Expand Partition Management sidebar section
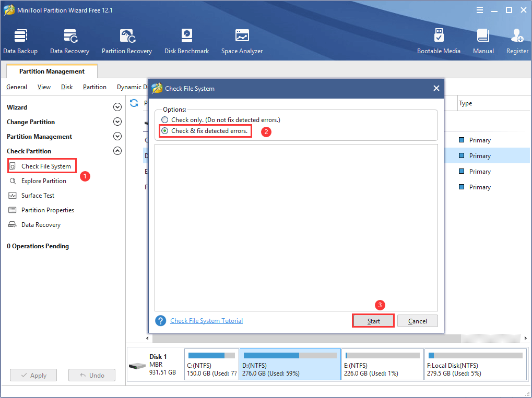 pos(117,136)
